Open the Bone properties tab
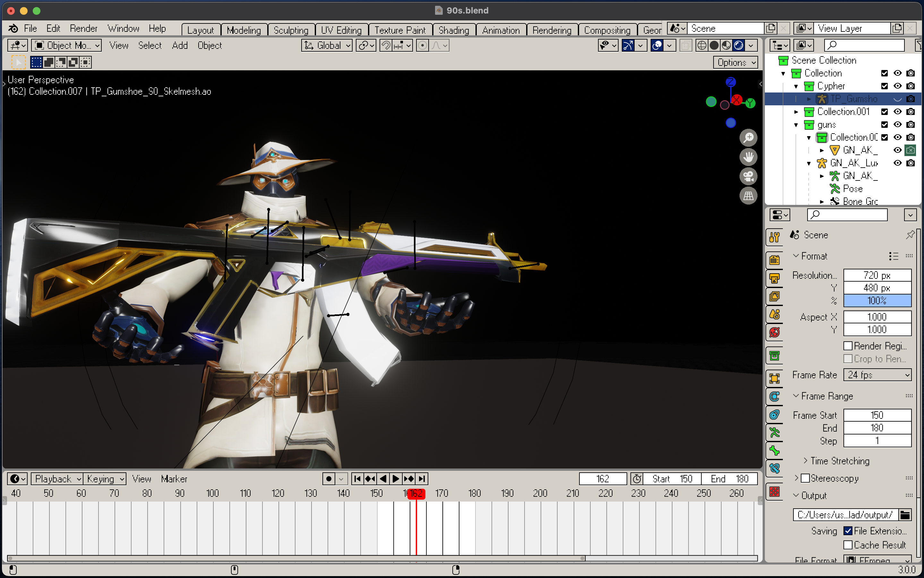This screenshot has width=924, height=578. pyautogui.click(x=774, y=450)
